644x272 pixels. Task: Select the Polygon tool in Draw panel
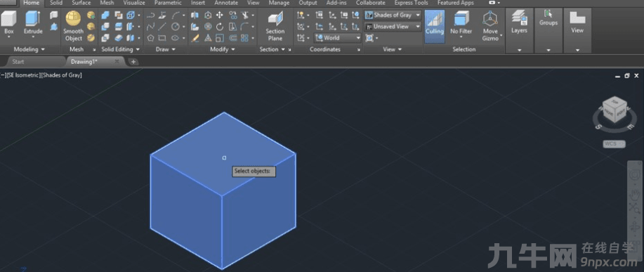151,38
